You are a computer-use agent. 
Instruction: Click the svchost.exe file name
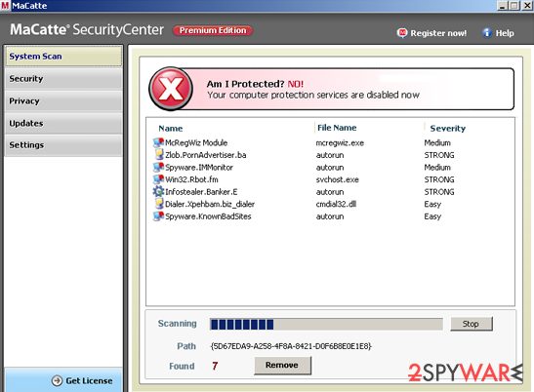coord(338,179)
